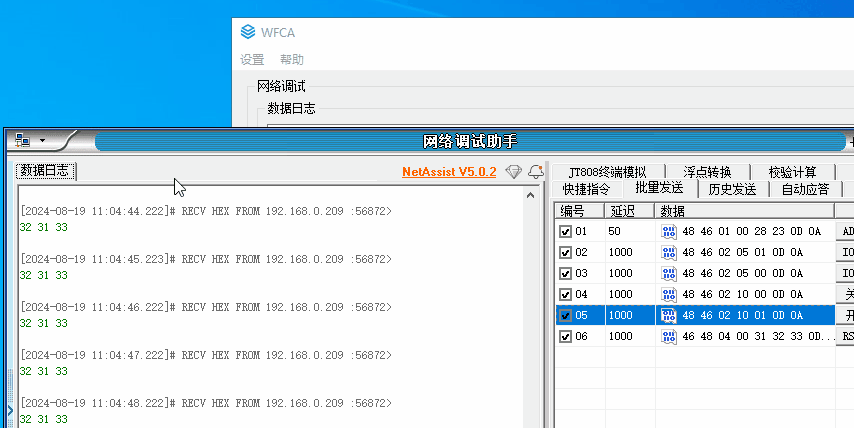Click the hex data icon in row 01
This screenshot has width=854, height=428.
pos(669,231)
